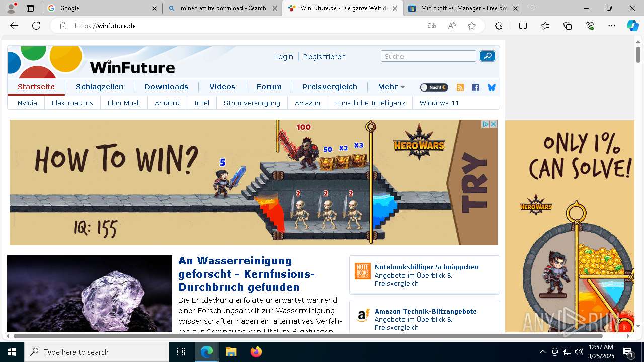Open the Schlagzeilen menu item
Image resolution: width=644 pixels, height=362 pixels.
(100, 87)
